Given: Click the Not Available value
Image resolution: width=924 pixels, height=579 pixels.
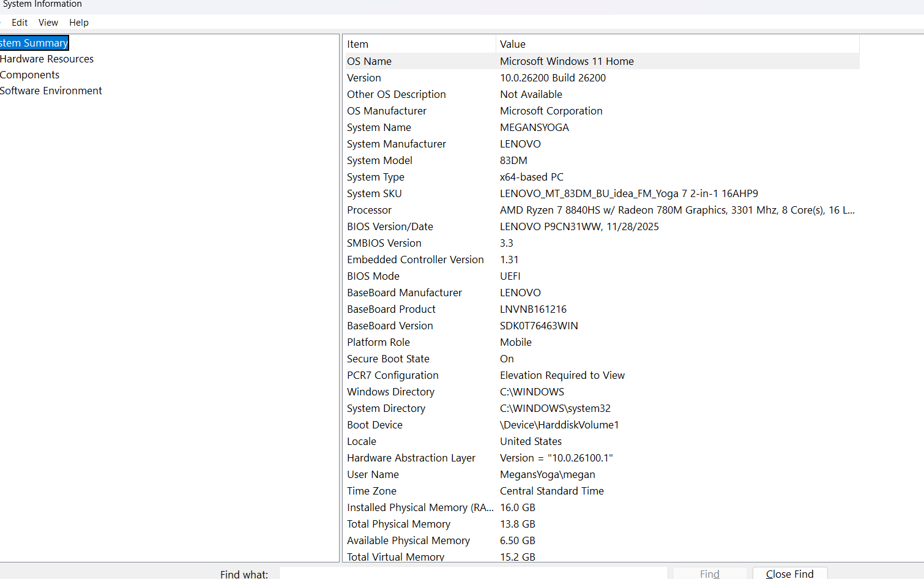Looking at the screenshot, I should click(531, 94).
